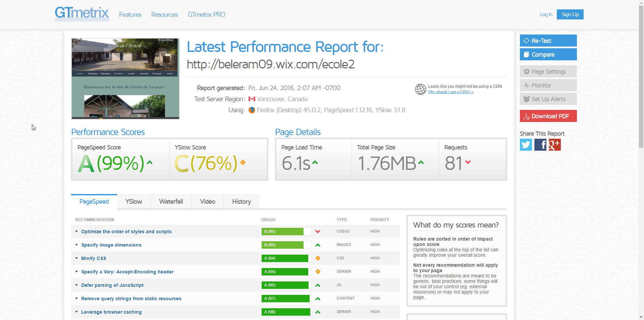Click the TYPE column header

(x=342, y=220)
